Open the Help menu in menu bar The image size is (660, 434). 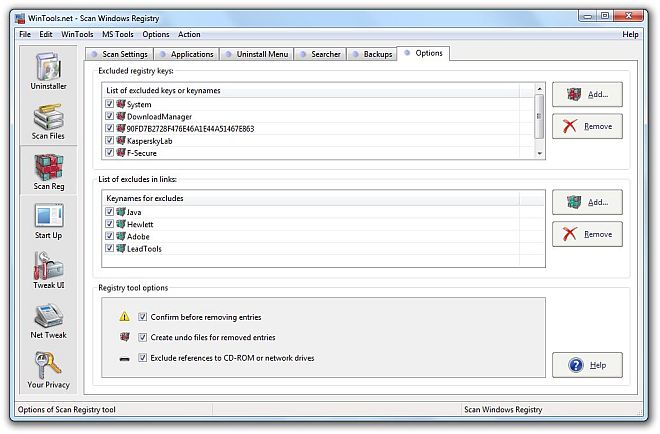pyautogui.click(x=630, y=35)
